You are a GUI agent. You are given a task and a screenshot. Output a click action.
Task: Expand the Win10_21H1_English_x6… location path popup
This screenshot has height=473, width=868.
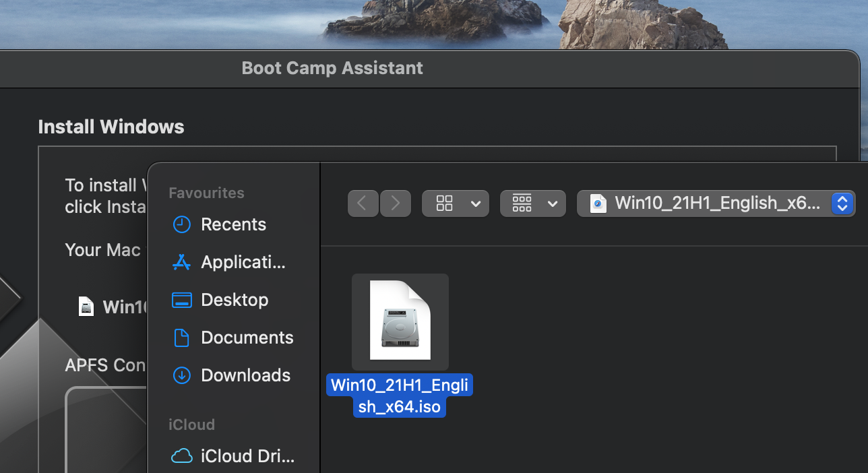click(716, 203)
